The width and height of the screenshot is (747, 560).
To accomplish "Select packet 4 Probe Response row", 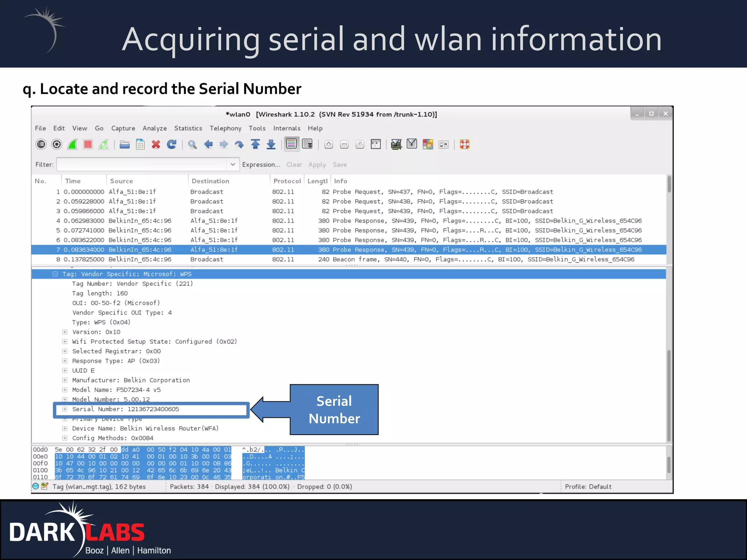I will tap(349, 221).
